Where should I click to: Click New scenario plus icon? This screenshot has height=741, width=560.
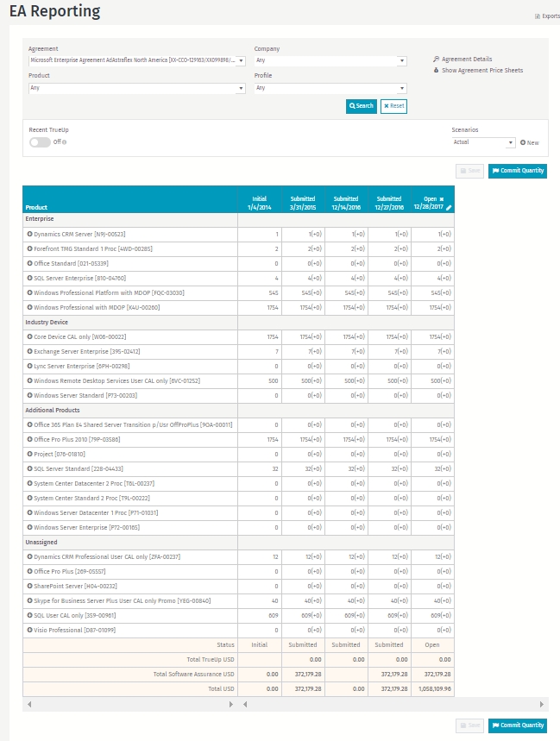(x=523, y=142)
